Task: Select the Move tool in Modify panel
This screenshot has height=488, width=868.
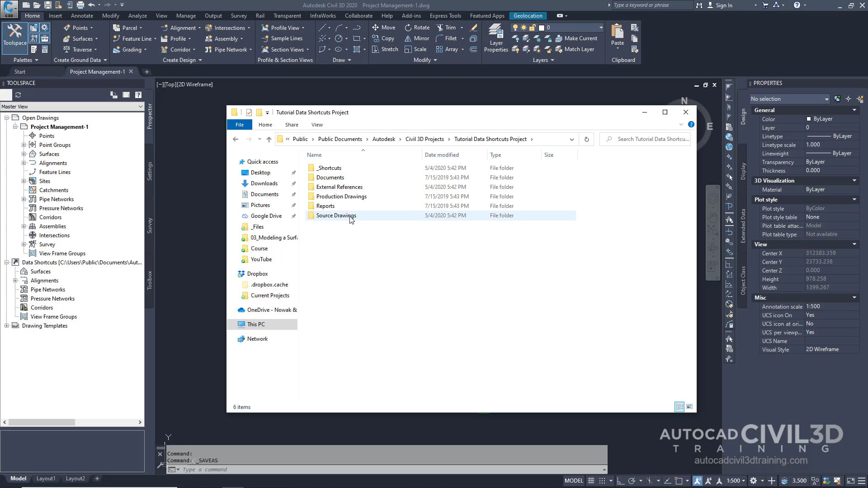Action: tap(384, 27)
